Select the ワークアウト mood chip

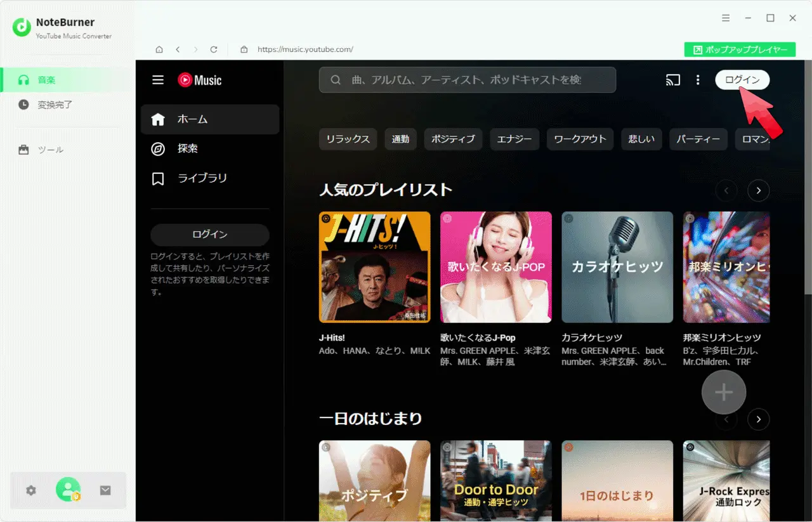coord(580,139)
